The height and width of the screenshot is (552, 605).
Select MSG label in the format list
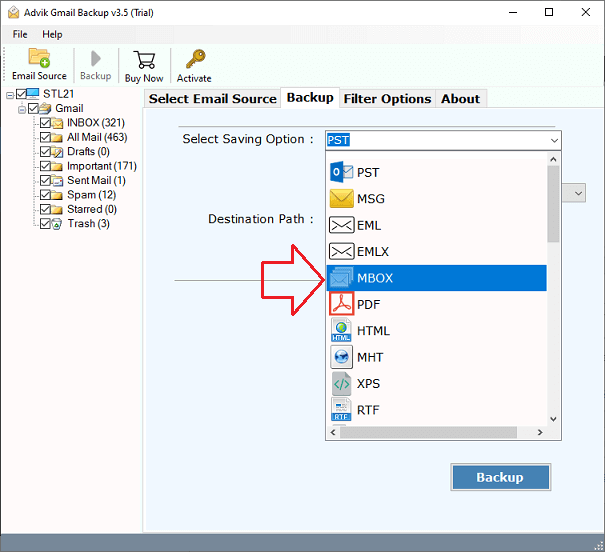(371, 199)
